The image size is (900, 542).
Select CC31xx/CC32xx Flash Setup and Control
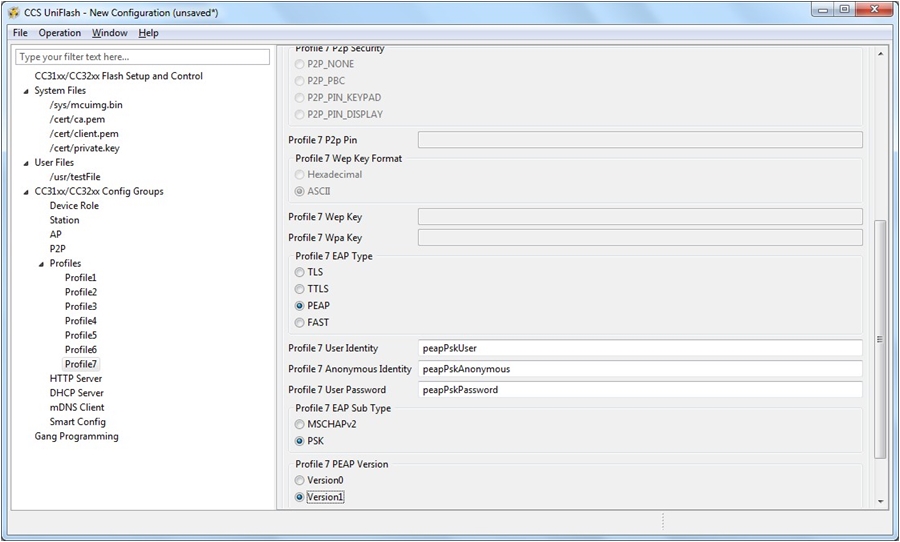pyautogui.click(x=119, y=76)
